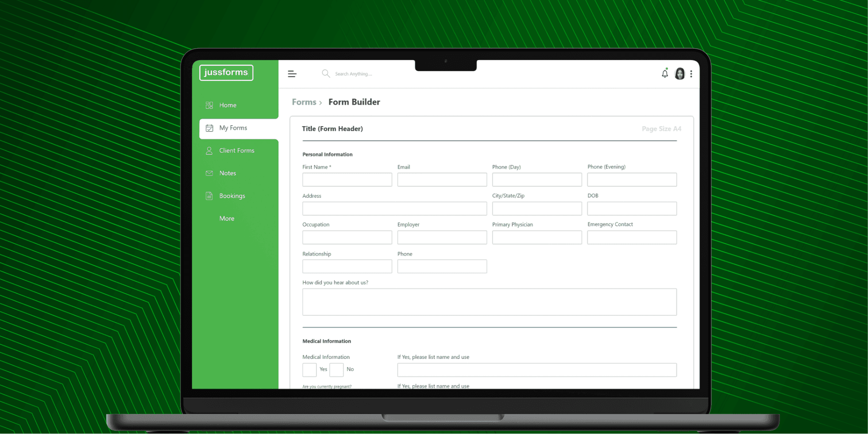Focus the Emergency Contact input field

[x=632, y=238]
